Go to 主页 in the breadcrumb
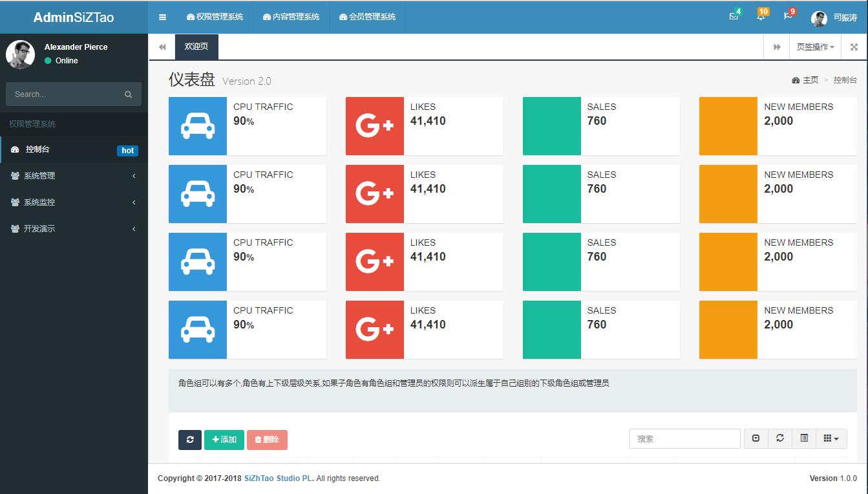 805,80
